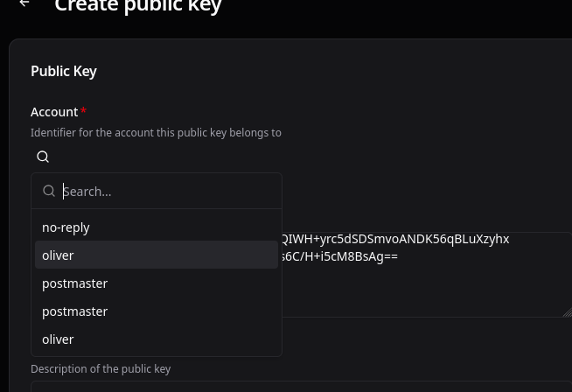The width and height of the screenshot is (572, 392).
Task: Select the second postmaster entry
Action: [x=157, y=311]
